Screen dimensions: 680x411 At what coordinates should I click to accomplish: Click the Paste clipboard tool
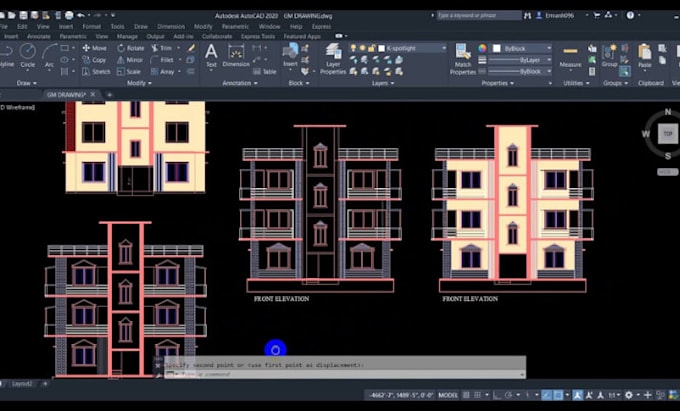(644, 55)
